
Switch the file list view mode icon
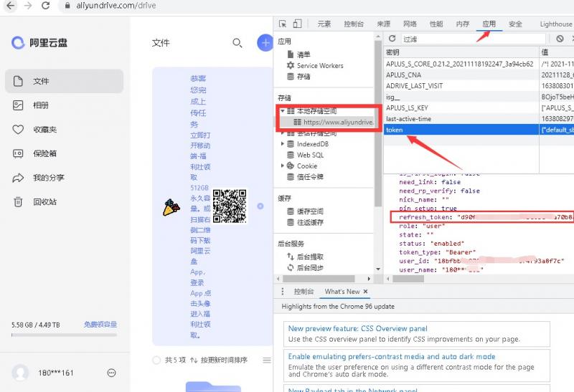point(267,360)
